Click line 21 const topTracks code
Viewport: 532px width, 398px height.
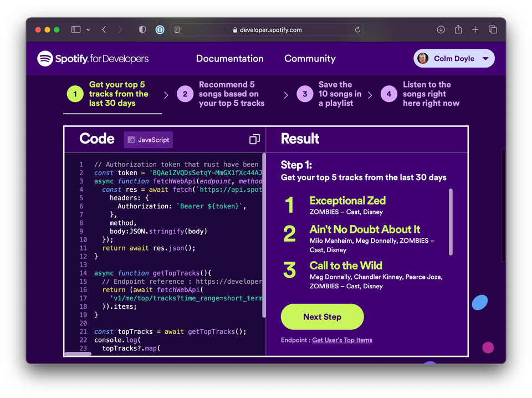[170, 331]
